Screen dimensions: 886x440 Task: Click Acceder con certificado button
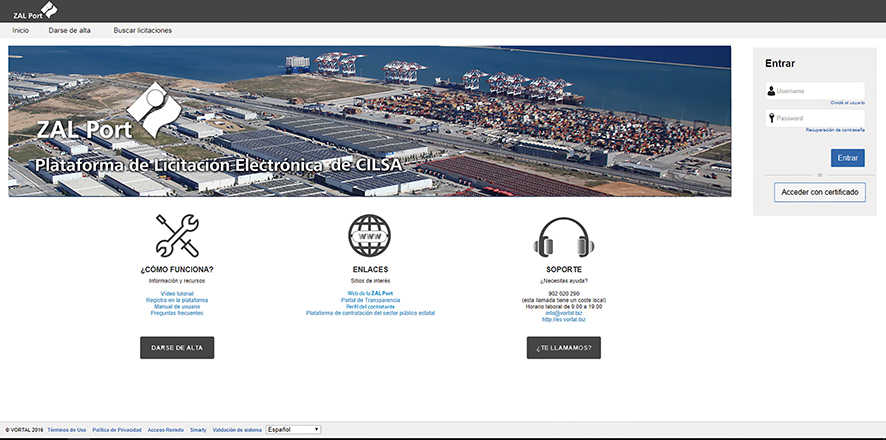[819, 192]
